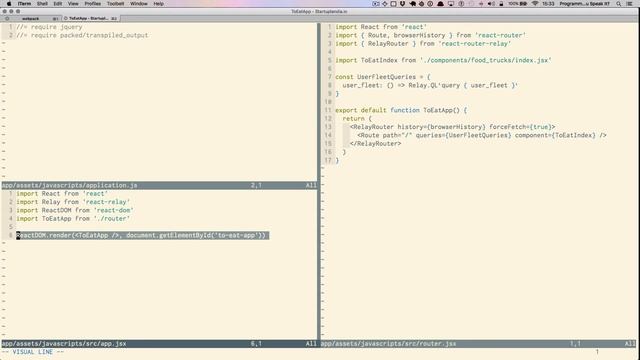Click the highlighted ReactDOM.render line
640x360 pixels.
(142, 236)
